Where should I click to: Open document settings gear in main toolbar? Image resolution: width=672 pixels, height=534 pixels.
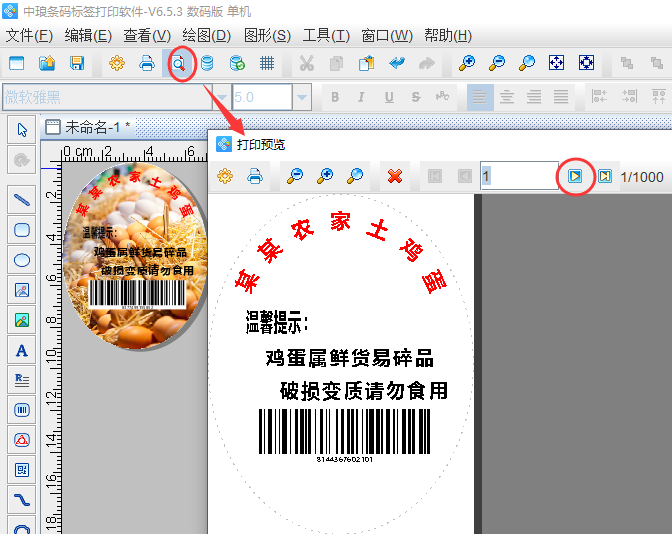tap(117, 63)
